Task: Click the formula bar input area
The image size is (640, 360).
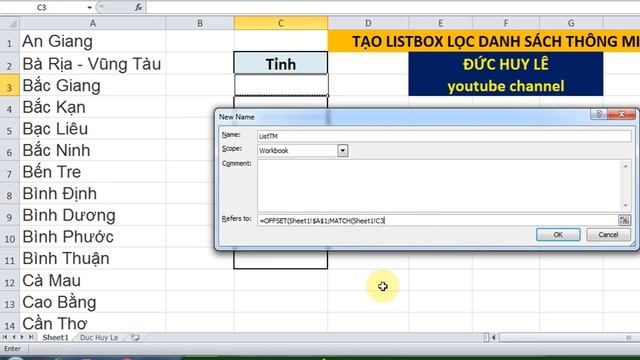Action: pos(392,7)
